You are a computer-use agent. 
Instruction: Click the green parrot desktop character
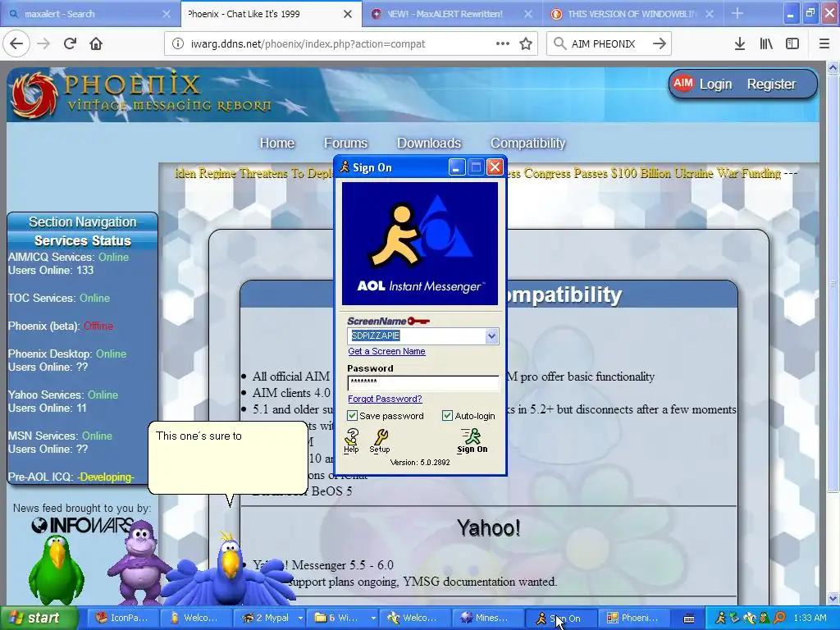click(56, 569)
